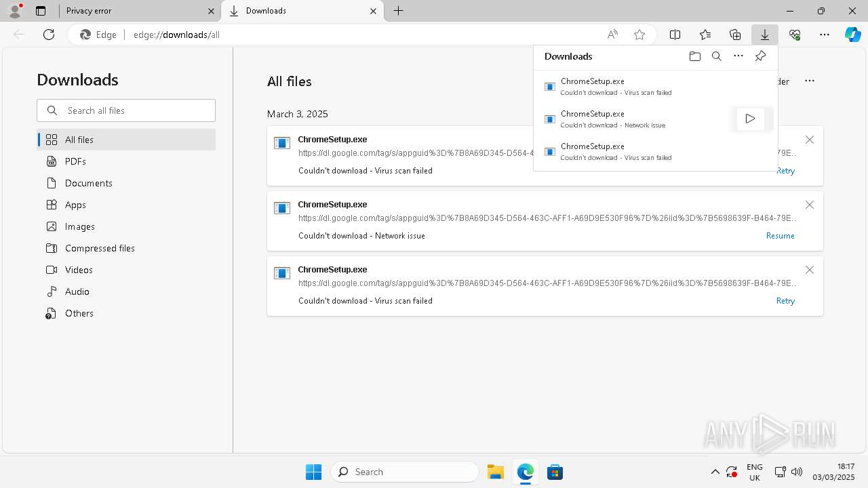Image resolution: width=868 pixels, height=488 pixels.
Task: Filter downloads by Others
Action: pyautogui.click(x=126, y=313)
